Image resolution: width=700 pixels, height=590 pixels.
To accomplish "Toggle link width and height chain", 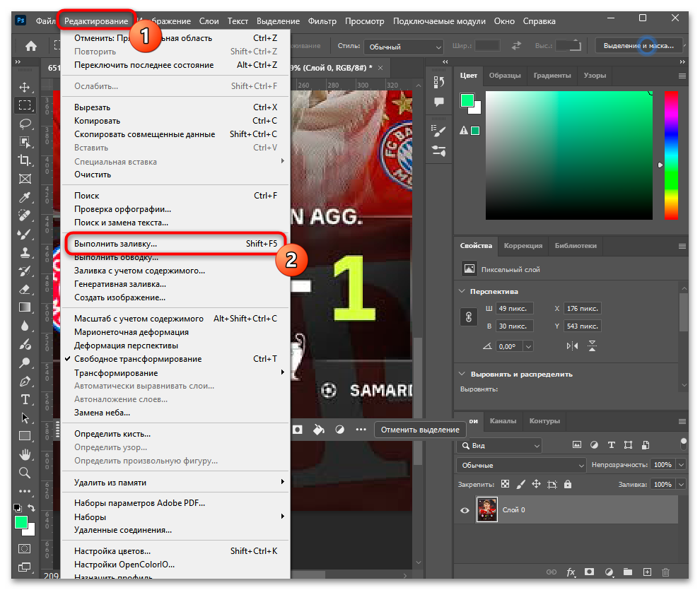I will click(x=469, y=317).
